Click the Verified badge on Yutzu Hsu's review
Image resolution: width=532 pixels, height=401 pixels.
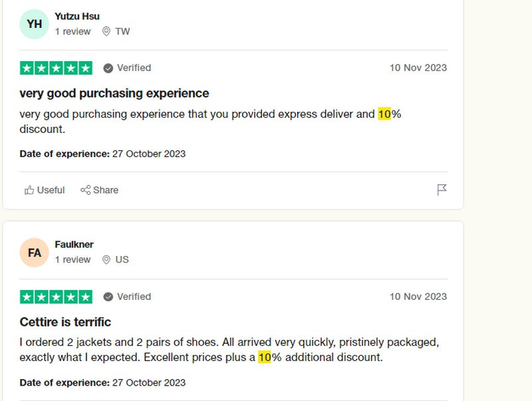127,68
